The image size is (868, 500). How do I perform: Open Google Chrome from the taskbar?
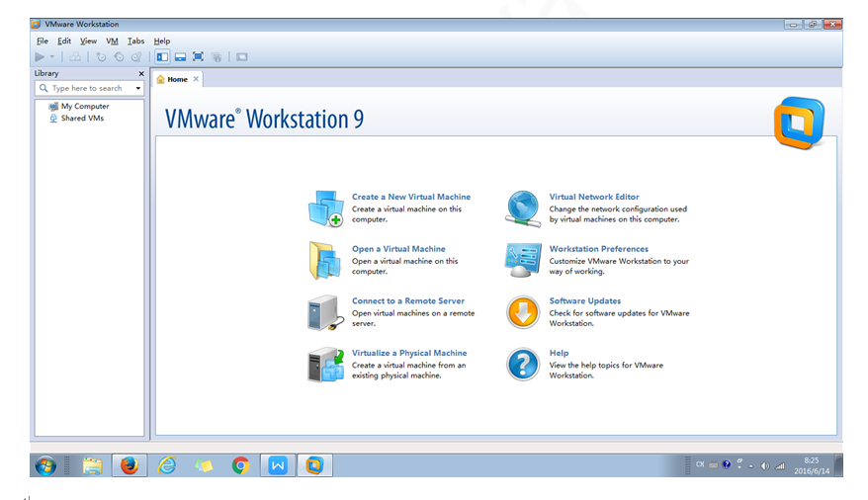tap(240, 465)
